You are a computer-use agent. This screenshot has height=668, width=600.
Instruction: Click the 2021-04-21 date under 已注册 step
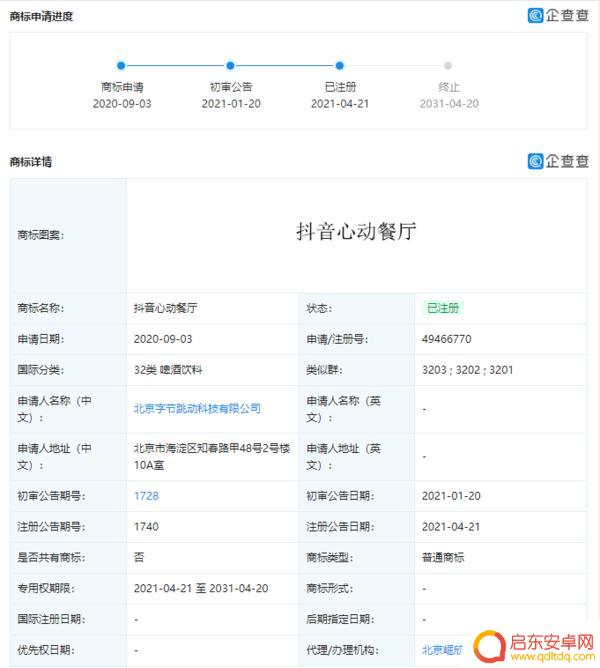coord(340,104)
